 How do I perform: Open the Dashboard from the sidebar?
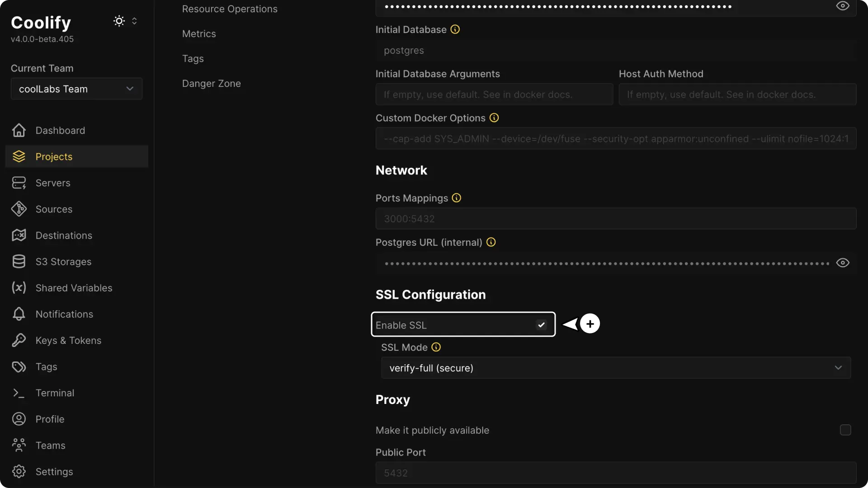(60, 130)
